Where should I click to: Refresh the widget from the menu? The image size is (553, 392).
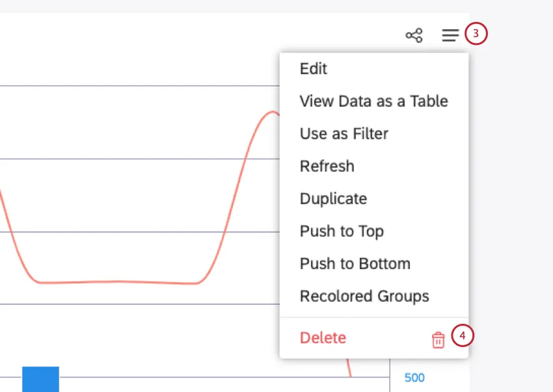[x=327, y=166]
